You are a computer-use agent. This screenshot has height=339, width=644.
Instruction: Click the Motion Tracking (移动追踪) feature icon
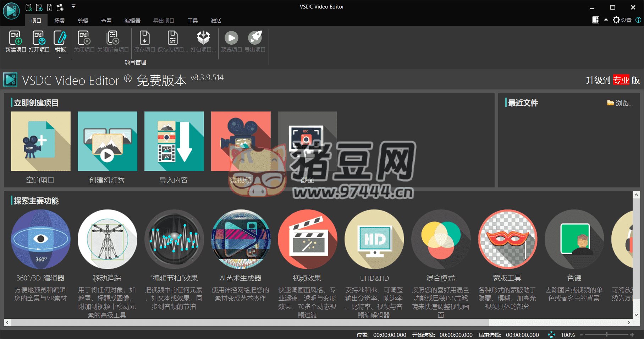coord(107,239)
